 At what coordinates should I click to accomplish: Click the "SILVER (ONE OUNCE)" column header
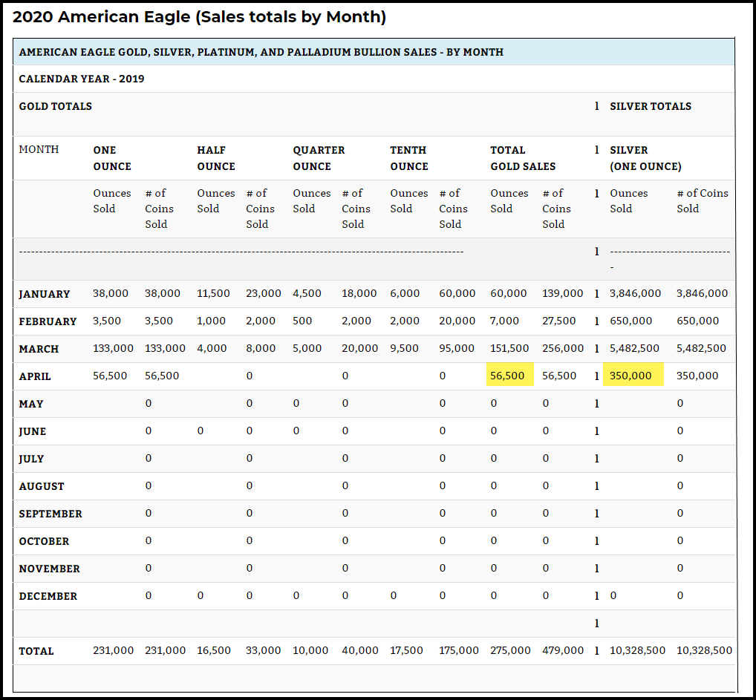pos(645,158)
